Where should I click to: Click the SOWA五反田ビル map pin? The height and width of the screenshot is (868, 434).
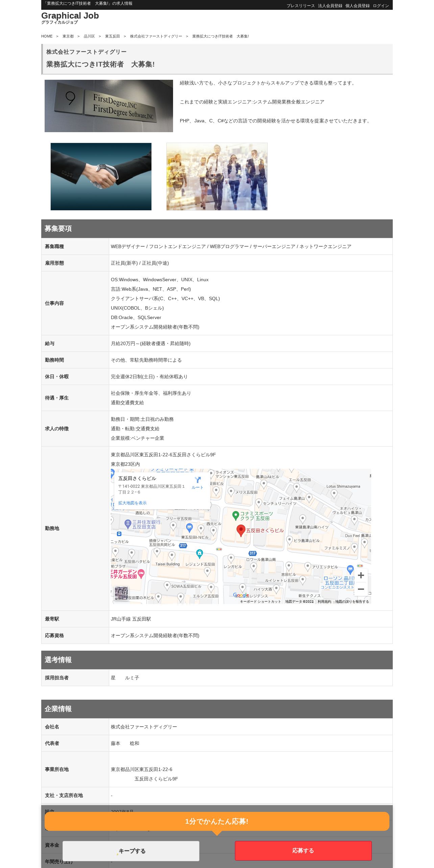(x=167, y=586)
